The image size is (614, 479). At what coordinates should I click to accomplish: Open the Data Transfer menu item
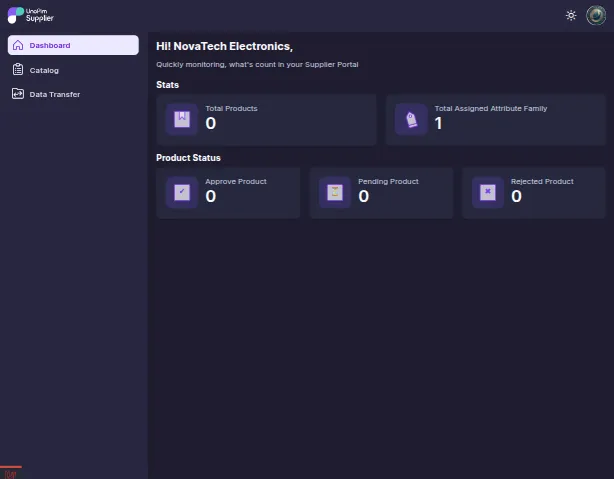pos(73,94)
